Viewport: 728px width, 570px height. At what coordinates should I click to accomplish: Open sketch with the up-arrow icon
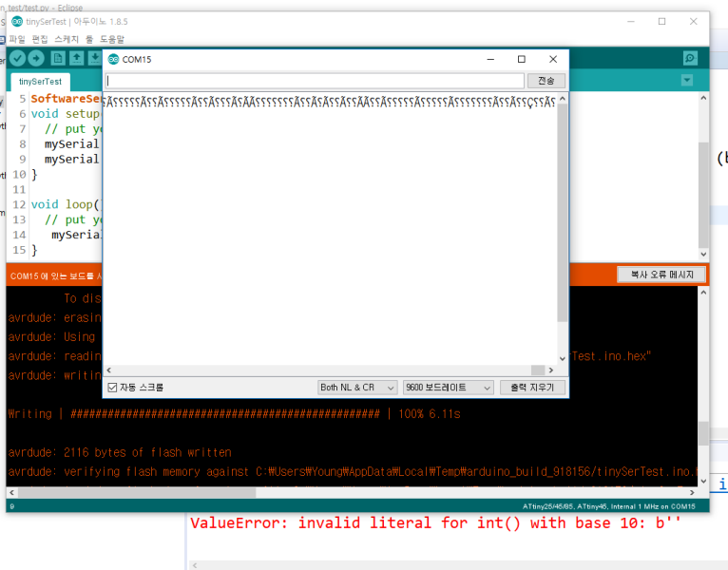pos(77,58)
